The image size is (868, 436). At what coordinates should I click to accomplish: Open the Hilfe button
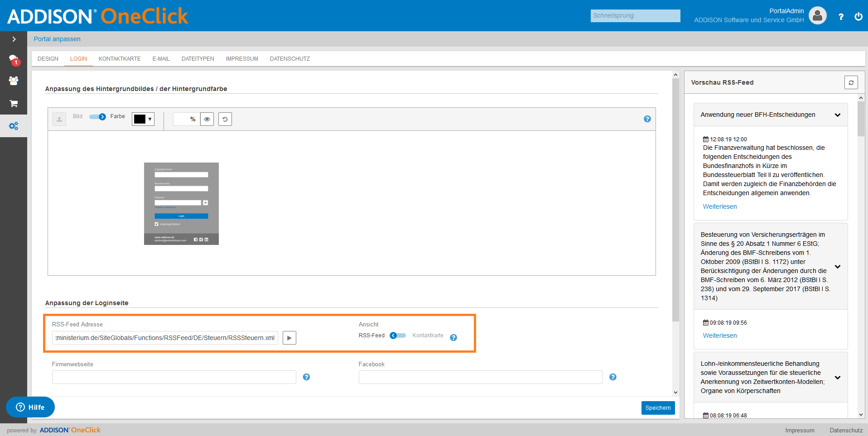[30, 407]
